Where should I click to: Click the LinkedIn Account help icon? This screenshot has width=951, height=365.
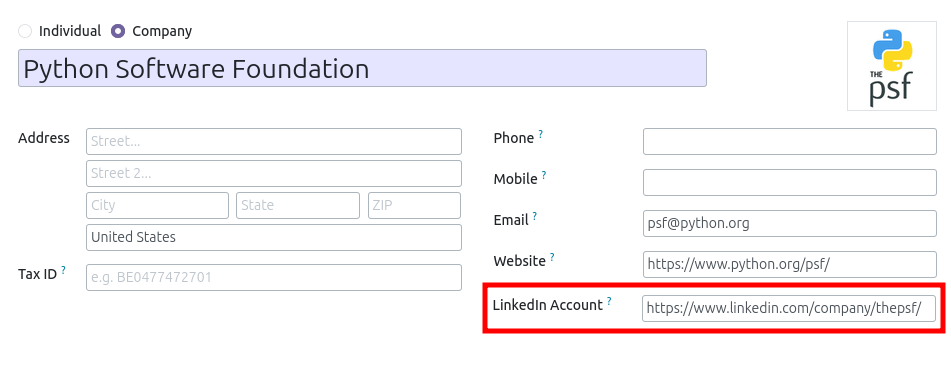[609, 301]
